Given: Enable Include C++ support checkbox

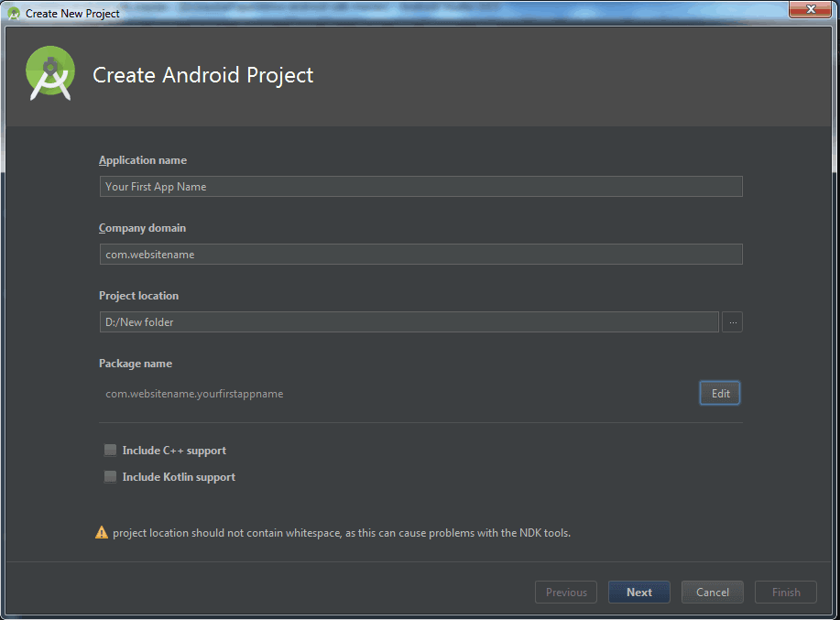Looking at the screenshot, I should pos(110,450).
